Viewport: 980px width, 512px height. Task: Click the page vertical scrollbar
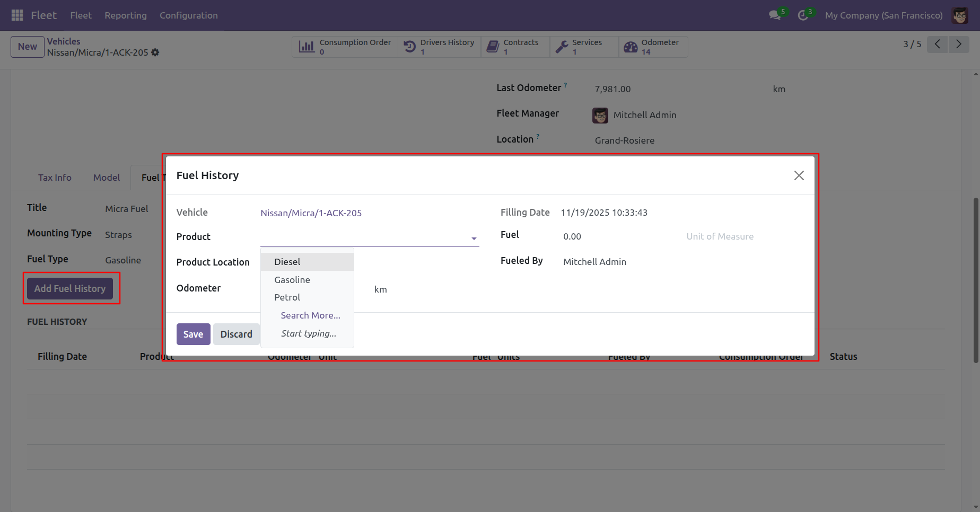pyautogui.click(x=976, y=280)
